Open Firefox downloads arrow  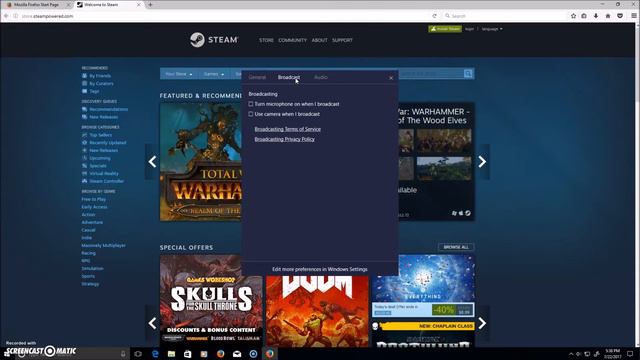coord(596,16)
